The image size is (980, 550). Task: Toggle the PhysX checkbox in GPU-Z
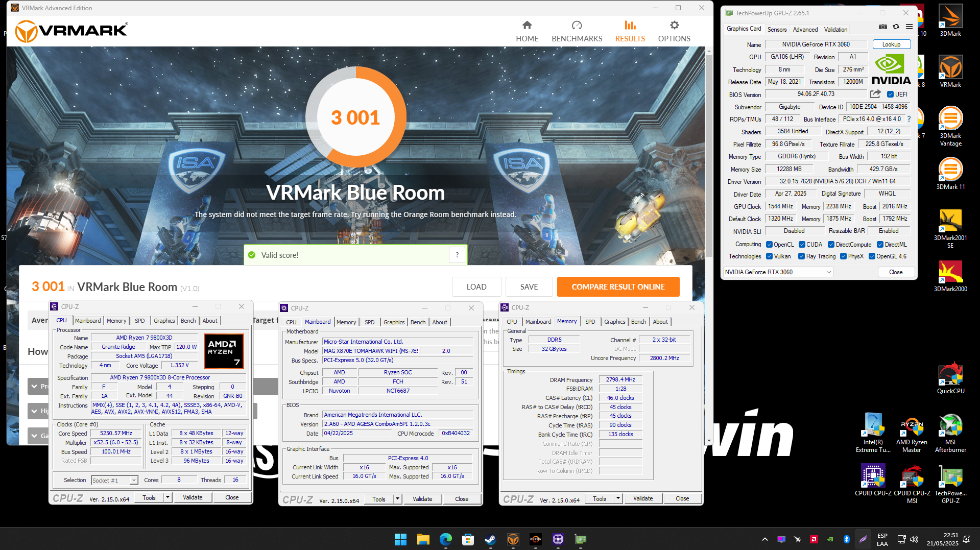click(843, 256)
